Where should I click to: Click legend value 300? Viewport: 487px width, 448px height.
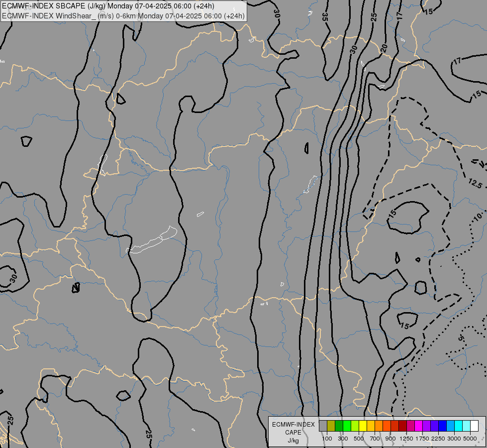coord(343,439)
